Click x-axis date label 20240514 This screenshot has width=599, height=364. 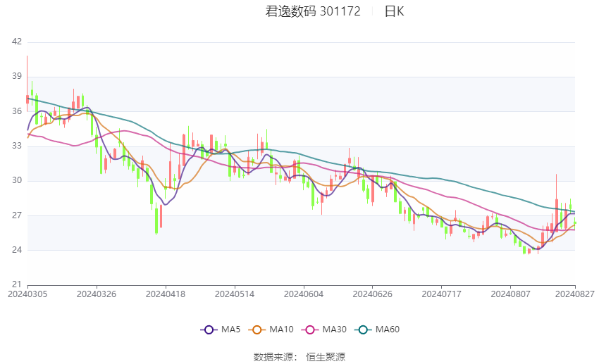coord(235,294)
